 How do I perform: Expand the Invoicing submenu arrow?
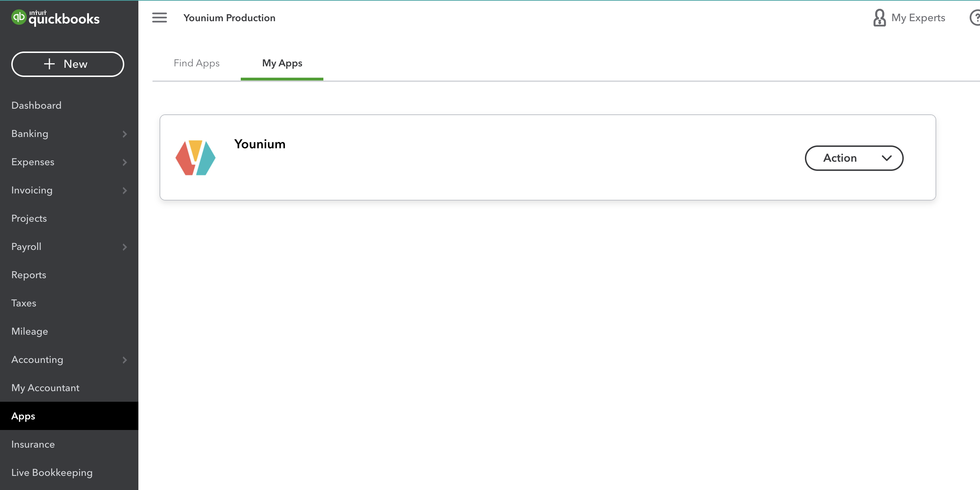[124, 190]
